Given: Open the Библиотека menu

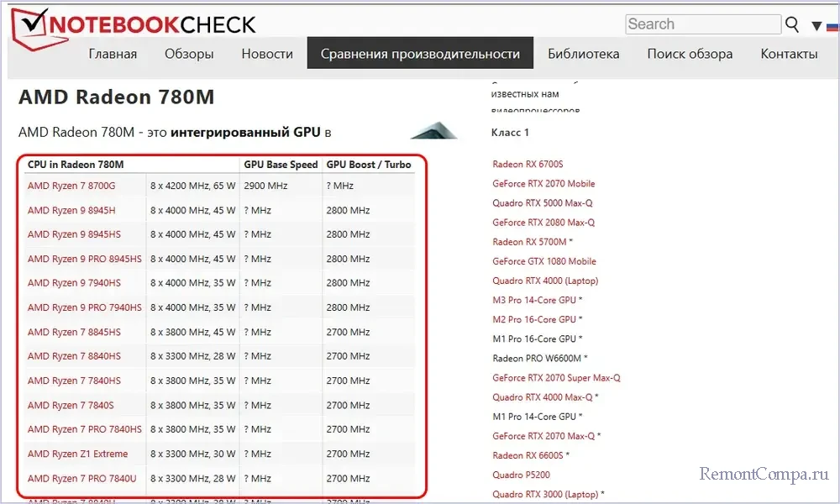Looking at the screenshot, I should (x=583, y=54).
